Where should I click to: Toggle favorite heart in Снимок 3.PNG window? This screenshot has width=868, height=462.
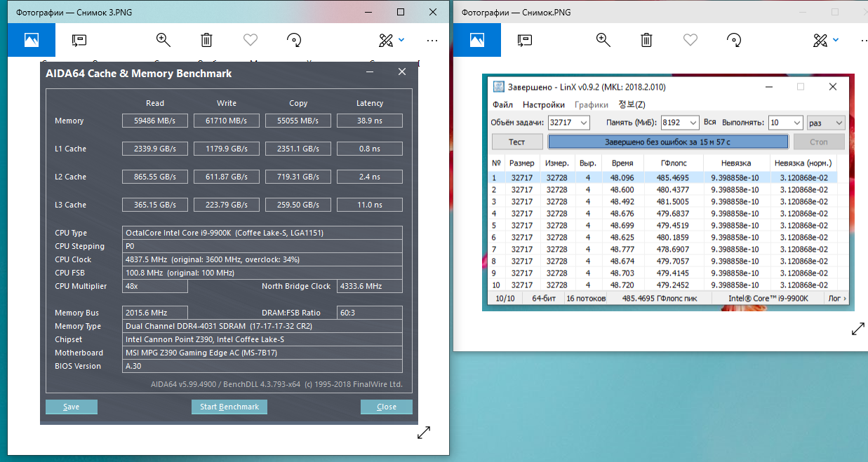(251, 40)
